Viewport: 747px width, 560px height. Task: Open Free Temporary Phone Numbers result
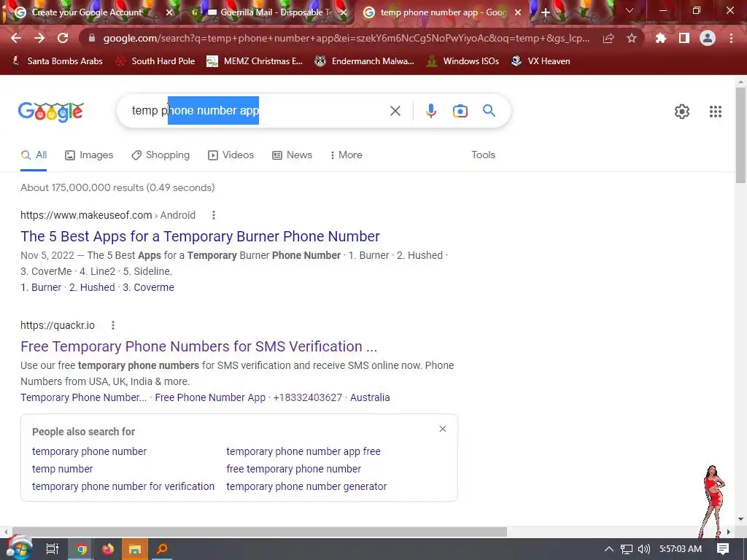pos(198,346)
